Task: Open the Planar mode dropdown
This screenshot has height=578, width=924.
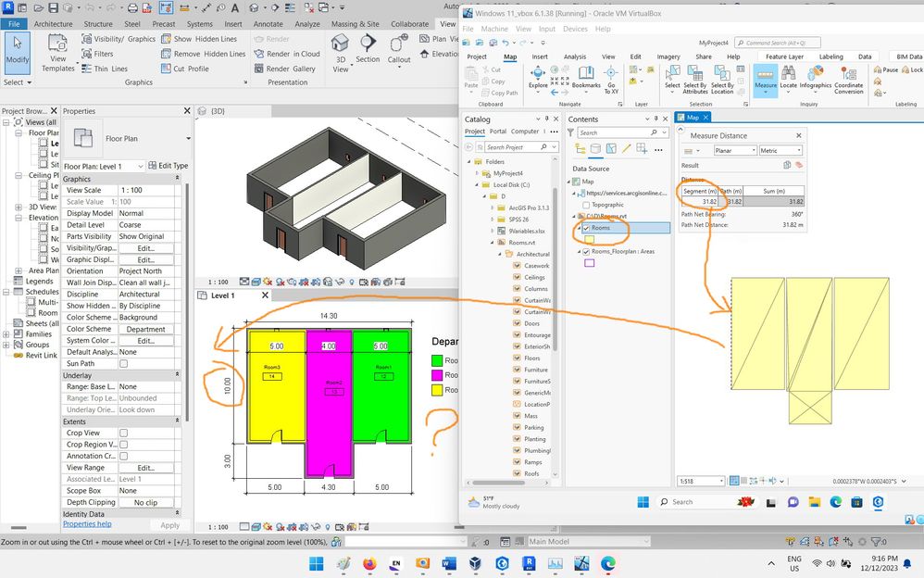Action: [x=735, y=150]
